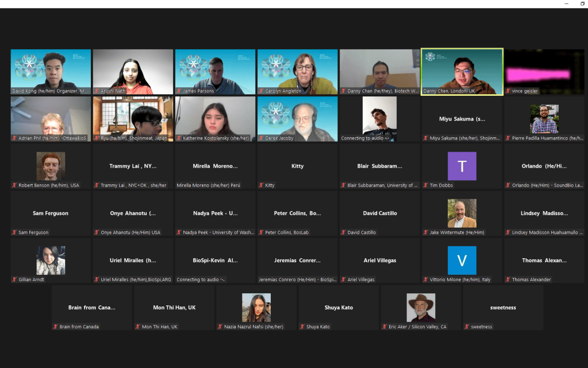Select the highlighted Danny Chen, London video tile

point(462,72)
